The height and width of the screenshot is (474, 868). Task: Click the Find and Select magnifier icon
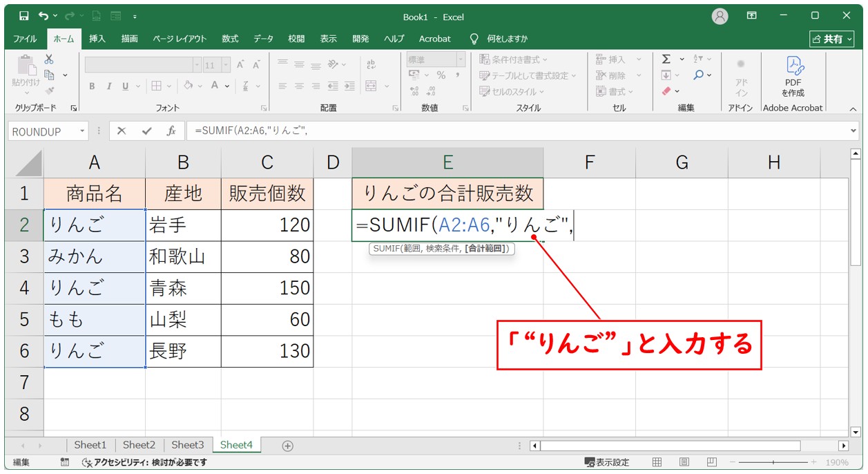click(699, 75)
